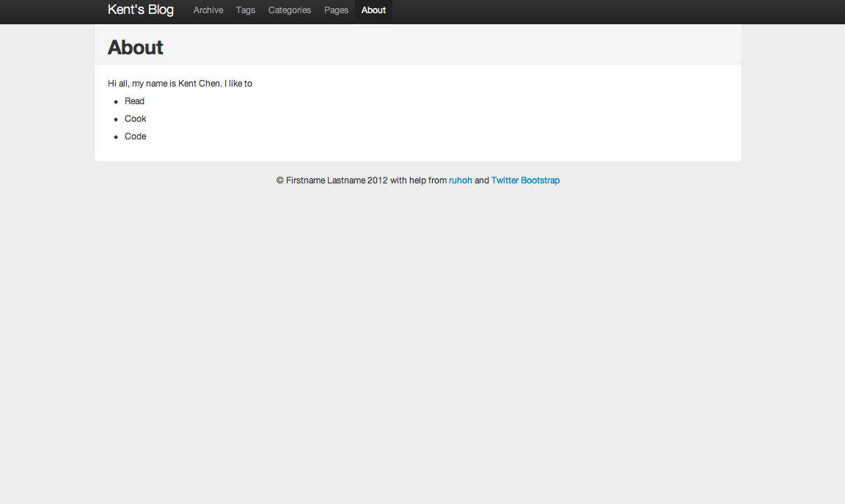Click the bullet beside Cook

[x=116, y=120]
